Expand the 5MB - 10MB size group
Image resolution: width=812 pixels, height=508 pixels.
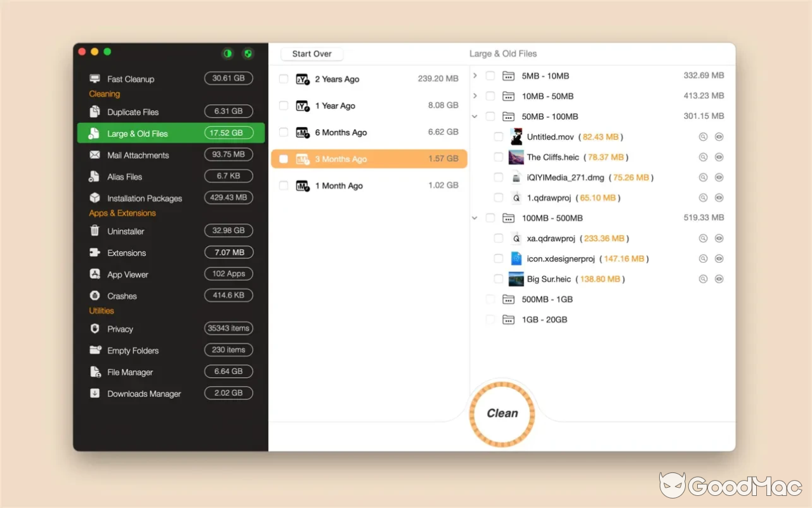pyautogui.click(x=475, y=76)
